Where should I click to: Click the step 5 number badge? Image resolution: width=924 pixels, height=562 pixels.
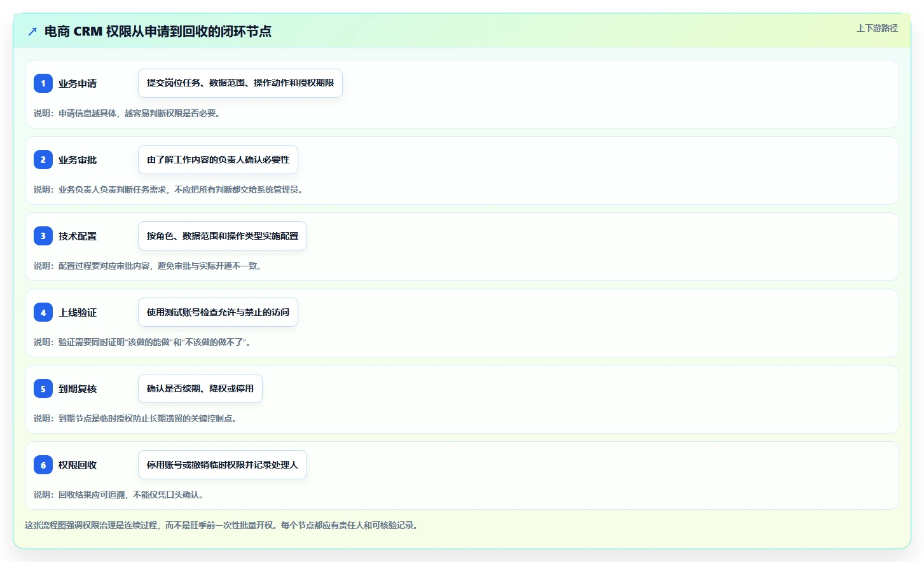pos(43,388)
